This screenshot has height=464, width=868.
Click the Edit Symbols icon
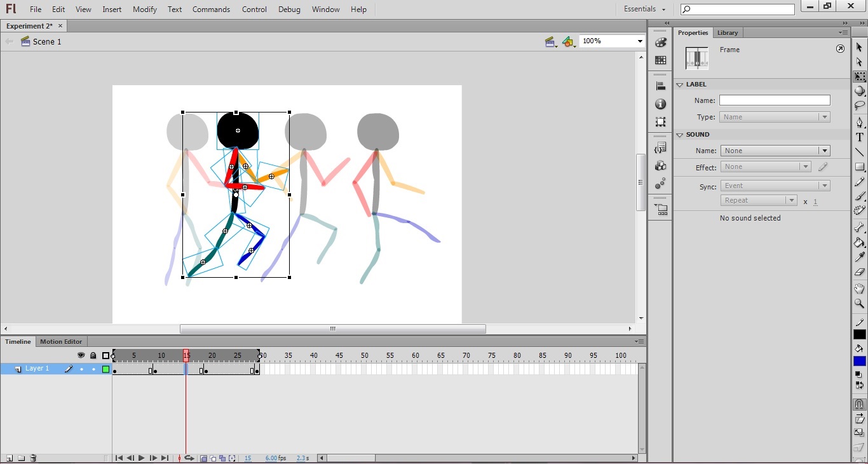(x=569, y=41)
